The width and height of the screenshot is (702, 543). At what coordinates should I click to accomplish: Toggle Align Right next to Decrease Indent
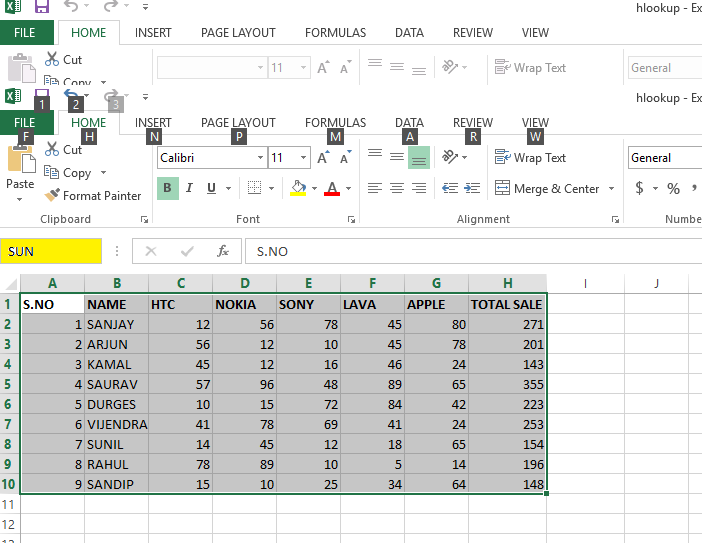pyautogui.click(x=419, y=188)
